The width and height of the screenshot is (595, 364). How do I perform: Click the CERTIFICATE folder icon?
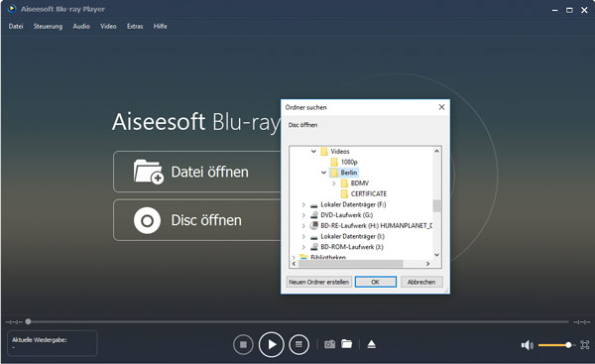(x=344, y=194)
